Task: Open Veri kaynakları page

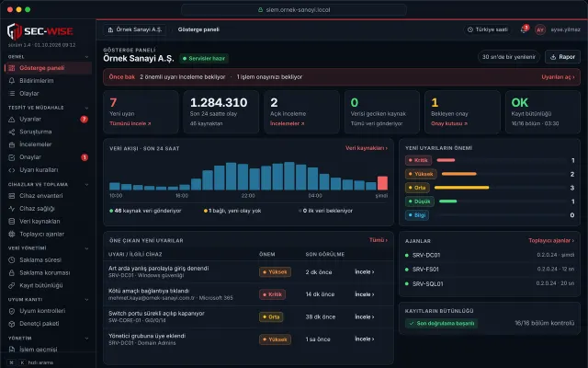Action: click(x=48, y=221)
